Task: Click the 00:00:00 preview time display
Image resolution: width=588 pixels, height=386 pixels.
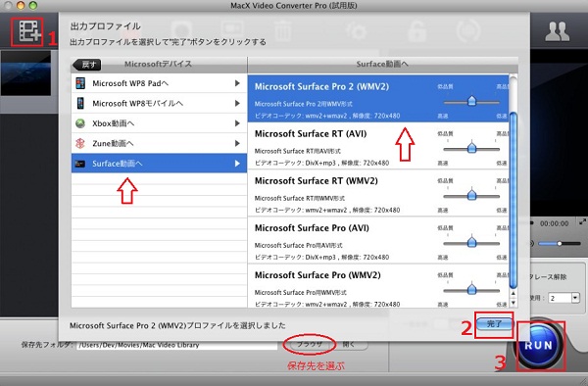Action: pyautogui.click(x=554, y=223)
